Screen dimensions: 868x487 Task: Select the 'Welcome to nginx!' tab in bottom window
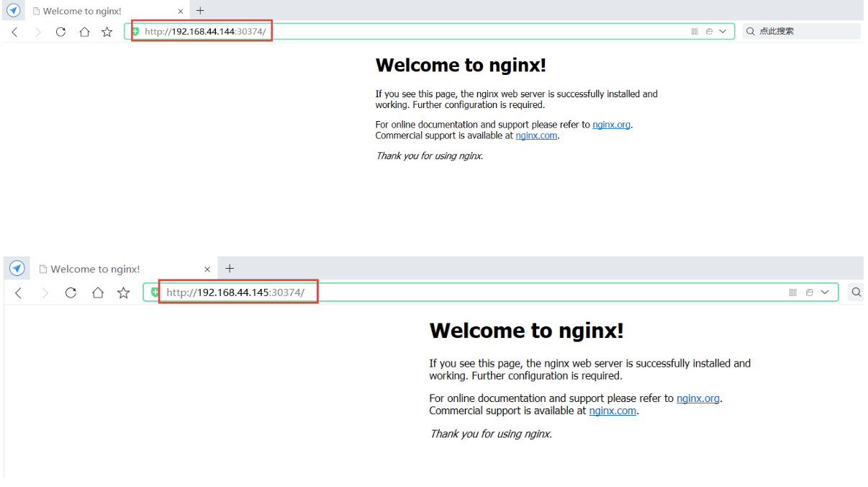pos(125,269)
